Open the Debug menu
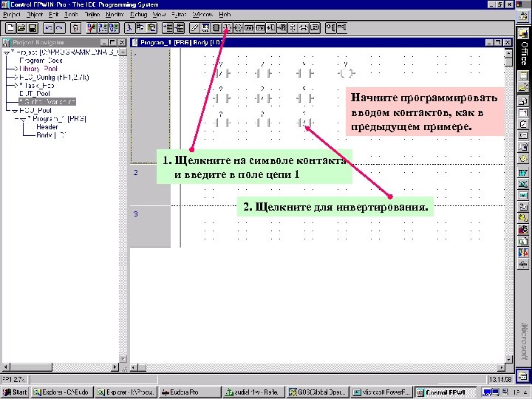The height and width of the screenshot is (399, 532). [138, 15]
